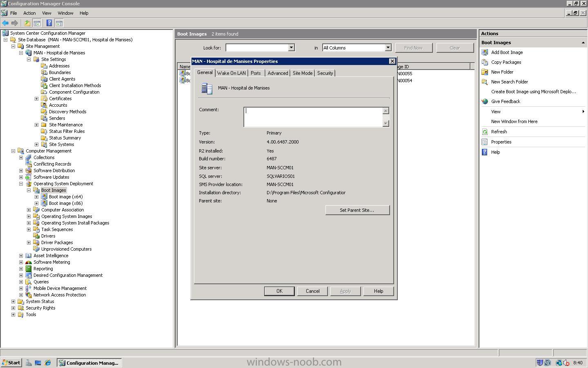Click the Internet Explorer quick launch icon
The width and height of the screenshot is (588, 368).
click(48, 363)
